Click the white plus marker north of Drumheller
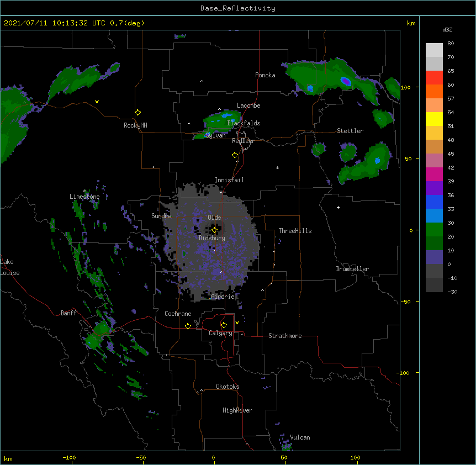476x465 pixels. (338, 207)
